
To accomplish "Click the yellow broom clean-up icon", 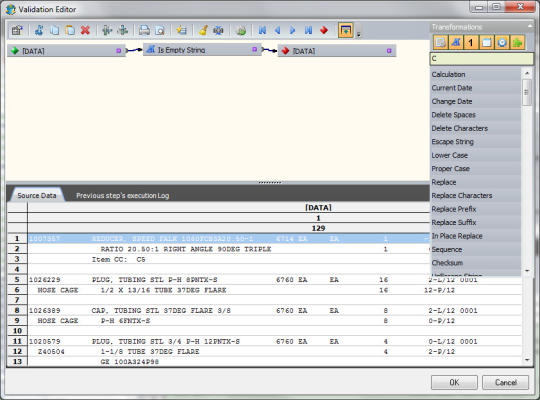I will click(x=203, y=30).
